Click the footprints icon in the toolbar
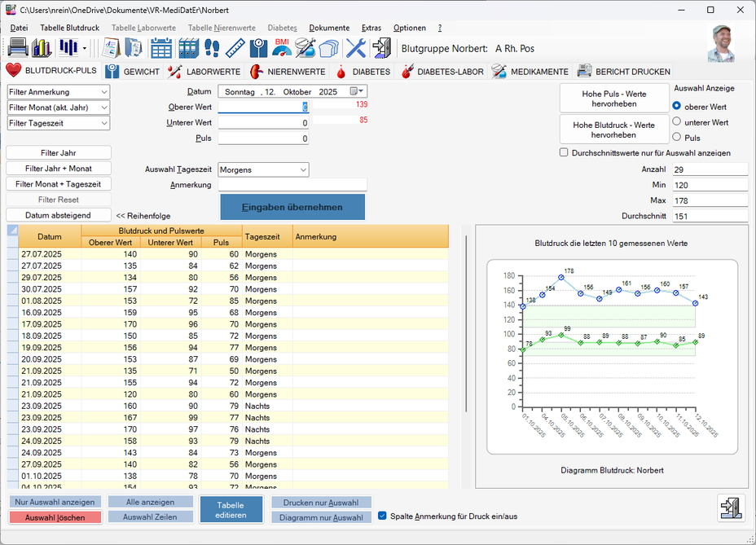Viewport: 756px width, 545px height. coord(212,48)
